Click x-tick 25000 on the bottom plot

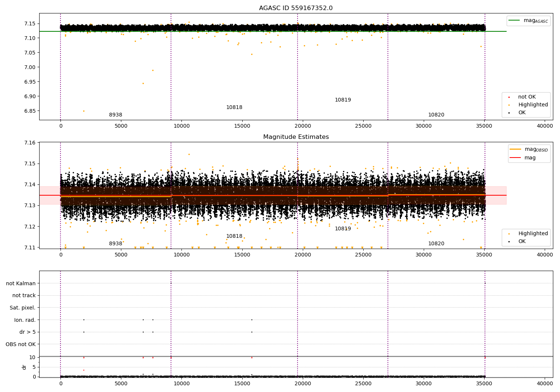click(x=363, y=383)
